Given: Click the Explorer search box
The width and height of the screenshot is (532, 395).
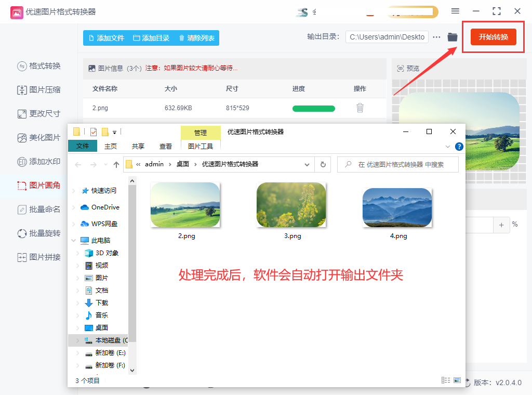Looking at the screenshot, I should [398, 165].
